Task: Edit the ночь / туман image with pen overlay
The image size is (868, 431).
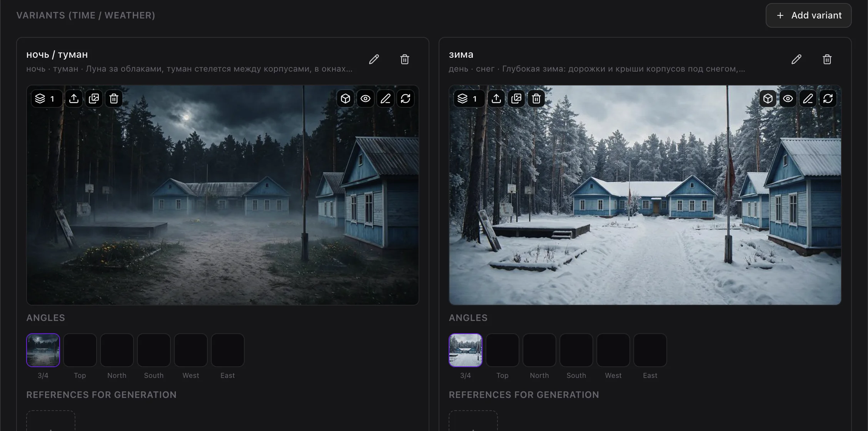Action: 386,99
